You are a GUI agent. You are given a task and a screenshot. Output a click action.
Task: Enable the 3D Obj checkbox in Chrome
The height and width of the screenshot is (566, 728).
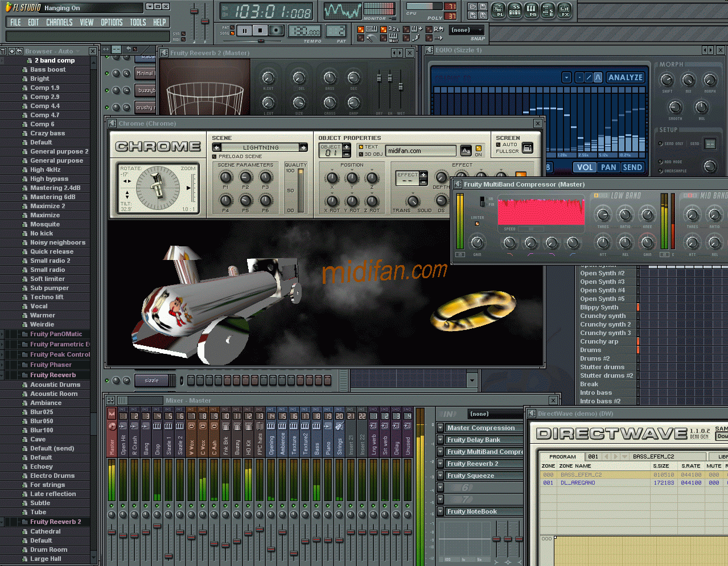coord(360,154)
